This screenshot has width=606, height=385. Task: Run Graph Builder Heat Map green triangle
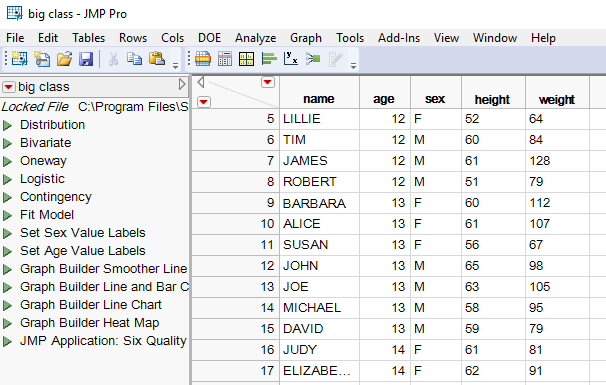point(7,324)
